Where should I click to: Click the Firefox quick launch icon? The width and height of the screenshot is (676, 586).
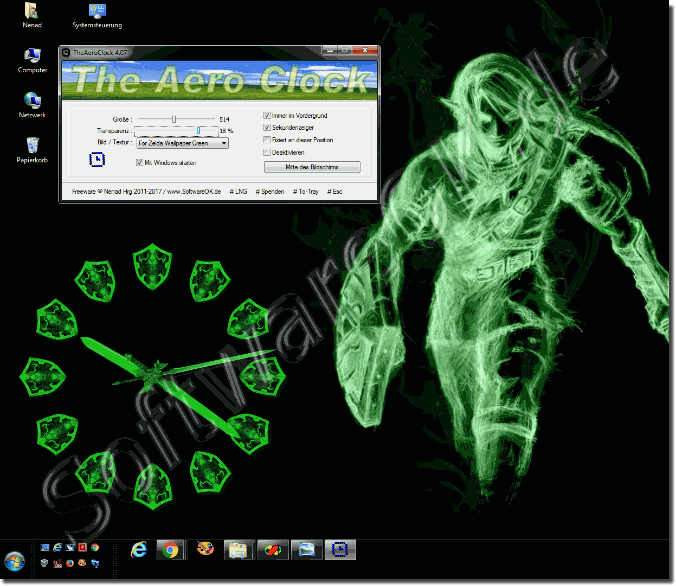pos(70,563)
